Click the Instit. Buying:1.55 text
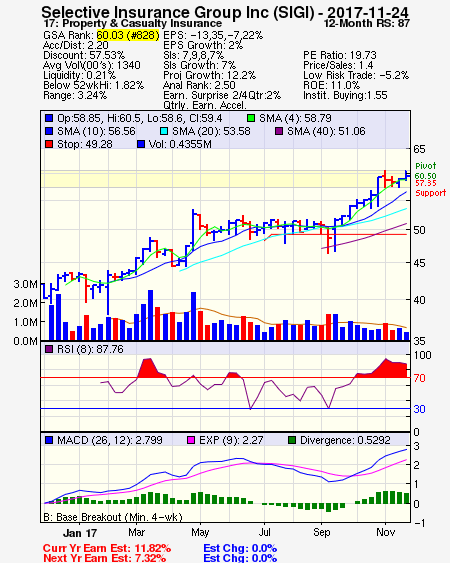This screenshot has height=563, width=450. coord(345,96)
